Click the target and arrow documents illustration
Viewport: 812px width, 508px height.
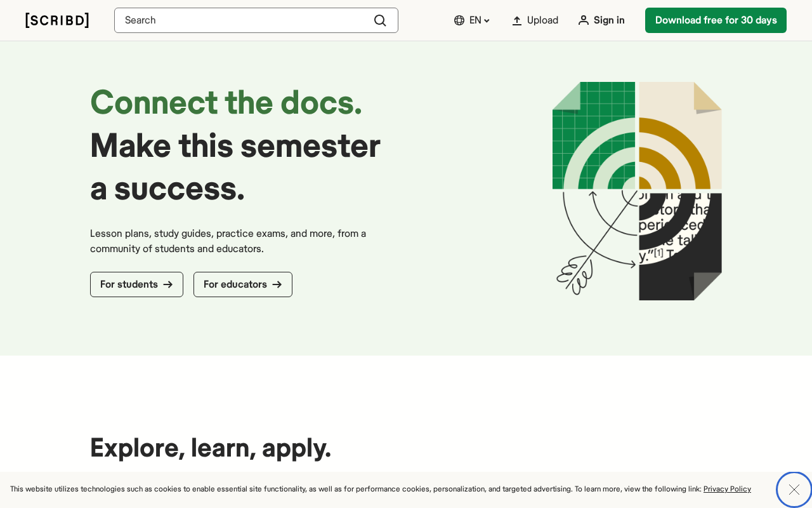[637, 190]
